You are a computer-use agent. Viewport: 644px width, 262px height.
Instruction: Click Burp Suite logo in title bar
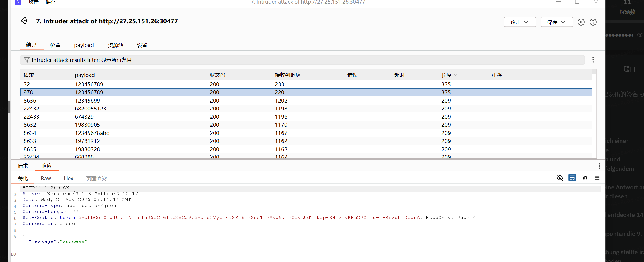(x=18, y=2)
